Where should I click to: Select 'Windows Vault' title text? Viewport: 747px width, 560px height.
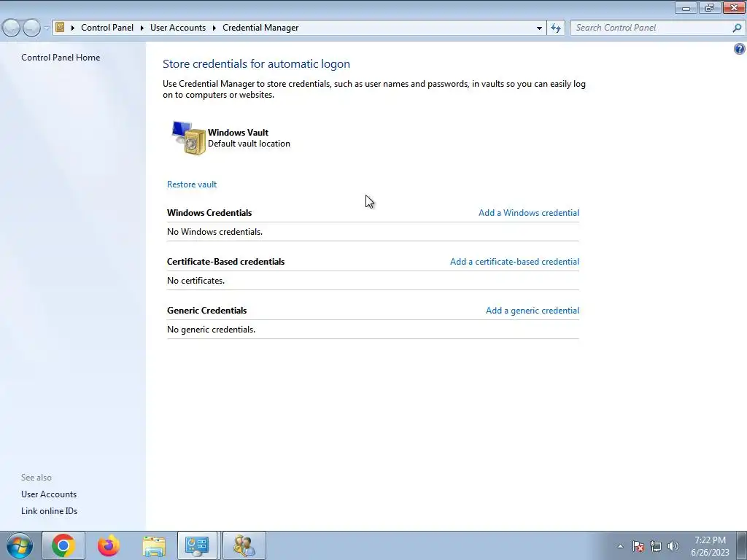(x=239, y=133)
